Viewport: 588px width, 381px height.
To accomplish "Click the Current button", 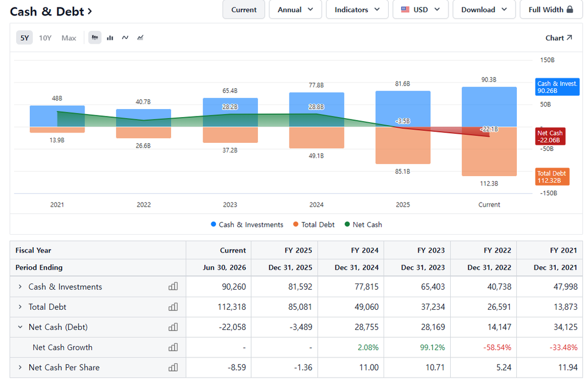I will coord(243,10).
